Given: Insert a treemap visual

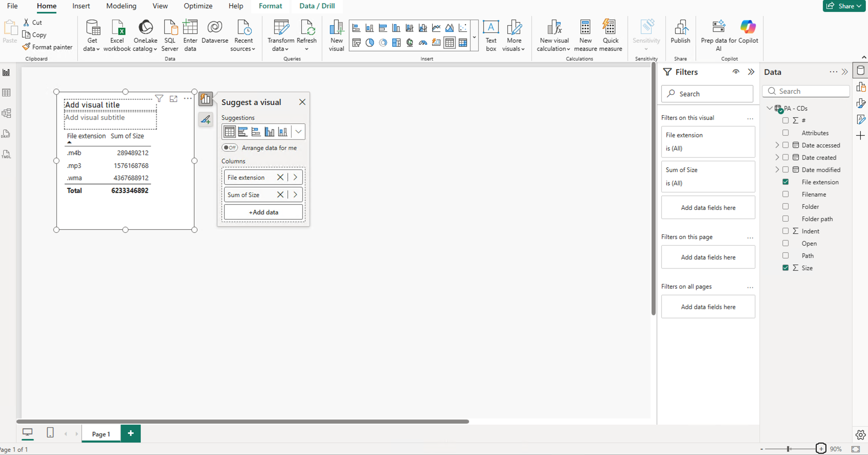Looking at the screenshot, I should (x=396, y=43).
